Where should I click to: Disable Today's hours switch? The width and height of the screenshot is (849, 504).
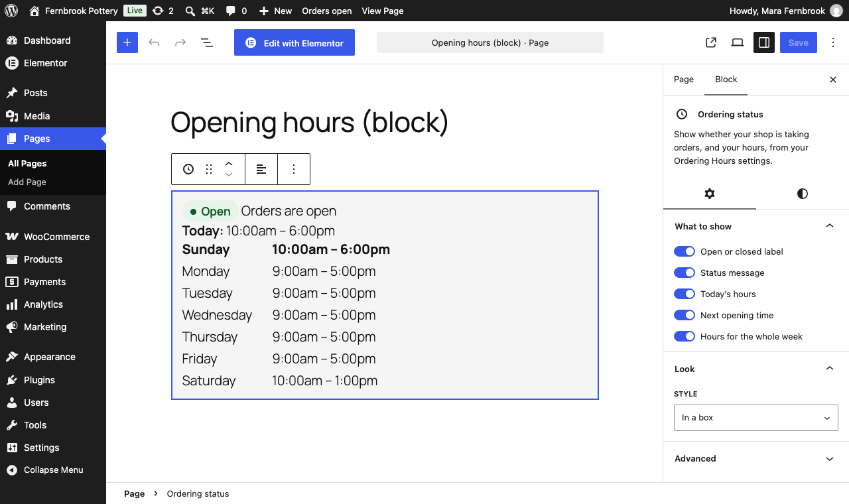point(685,294)
